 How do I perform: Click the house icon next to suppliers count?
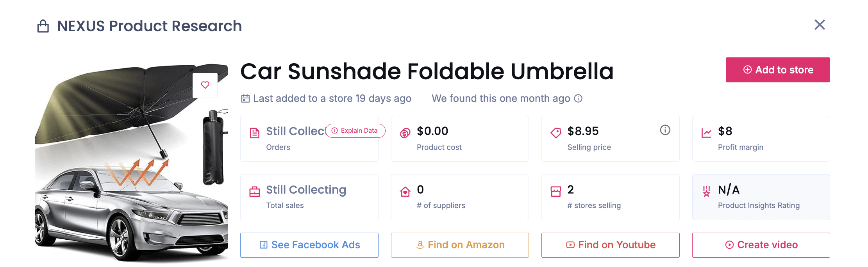click(x=405, y=191)
